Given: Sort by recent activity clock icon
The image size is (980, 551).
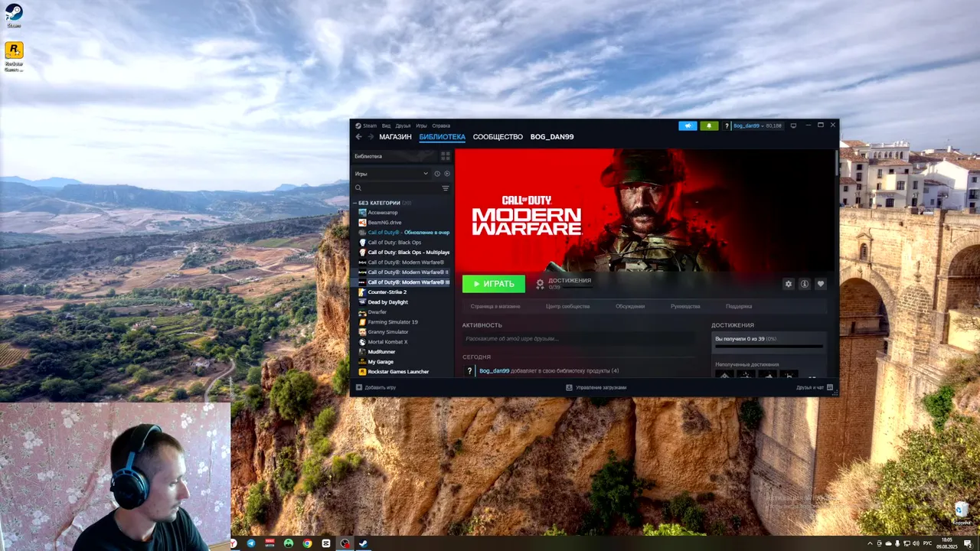Looking at the screenshot, I should [x=437, y=174].
